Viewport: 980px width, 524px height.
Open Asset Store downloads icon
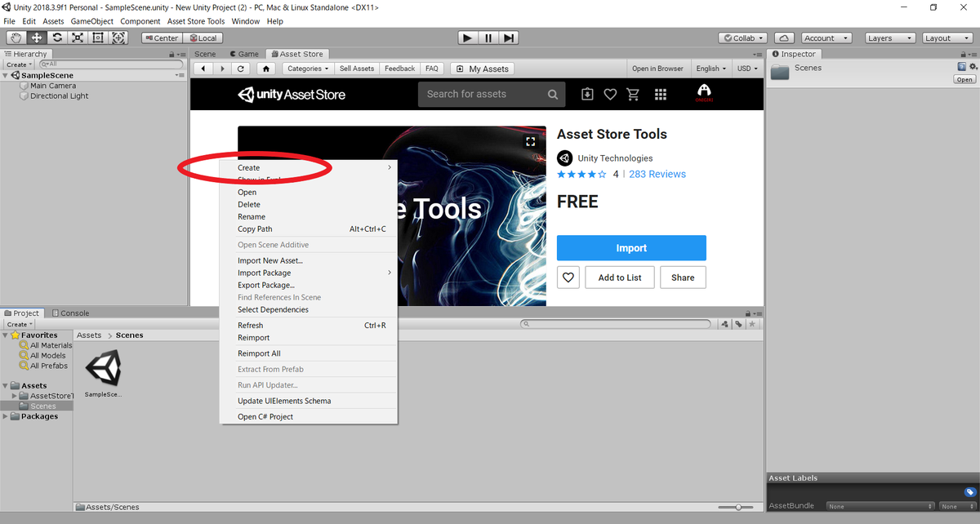click(x=587, y=94)
